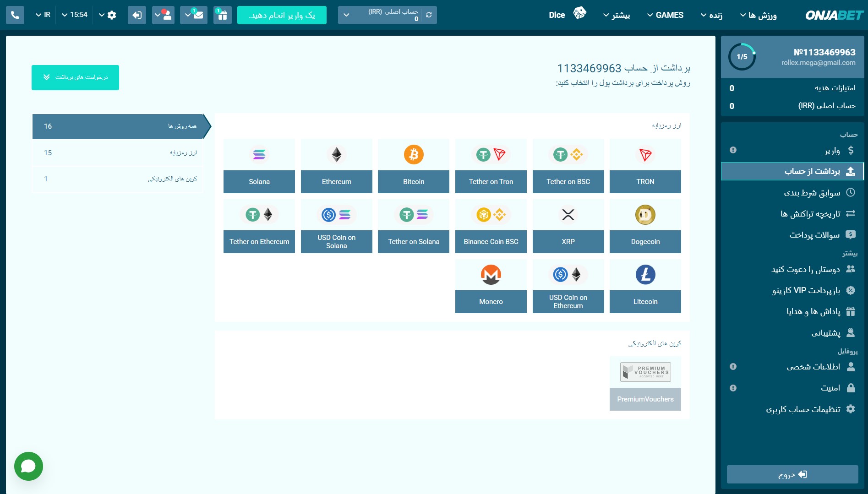Open تاریخچه تراکنش ها transaction history

point(792,214)
